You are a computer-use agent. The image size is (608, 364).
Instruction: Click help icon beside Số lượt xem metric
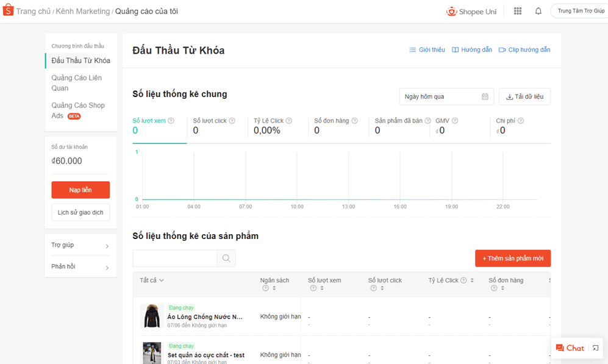point(171,121)
